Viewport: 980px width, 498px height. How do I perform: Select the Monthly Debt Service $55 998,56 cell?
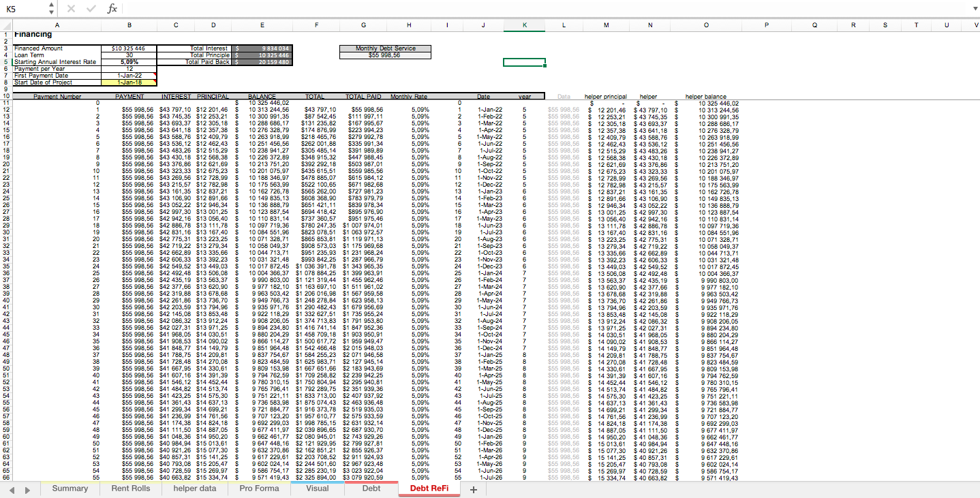click(384, 55)
